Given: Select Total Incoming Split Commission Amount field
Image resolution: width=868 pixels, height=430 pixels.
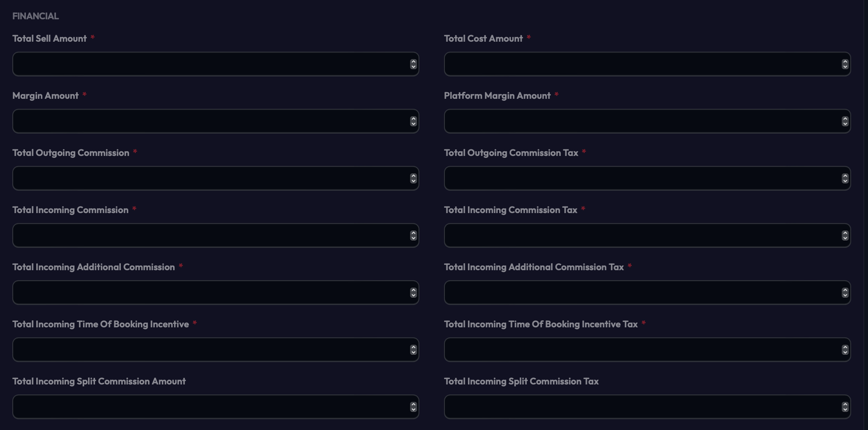Looking at the screenshot, I should pyautogui.click(x=210, y=407).
